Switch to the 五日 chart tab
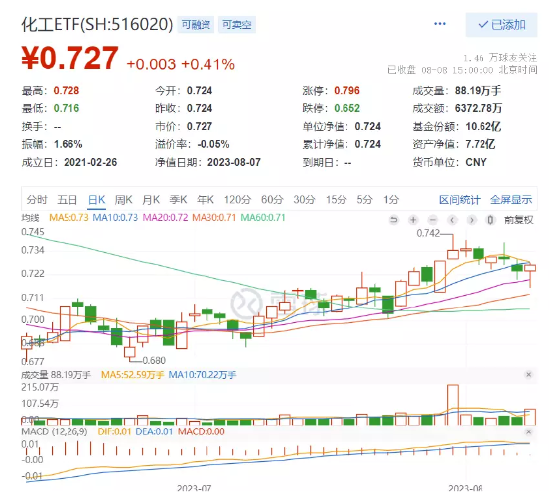The height and width of the screenshot is (492, 550). click(67, 200)
